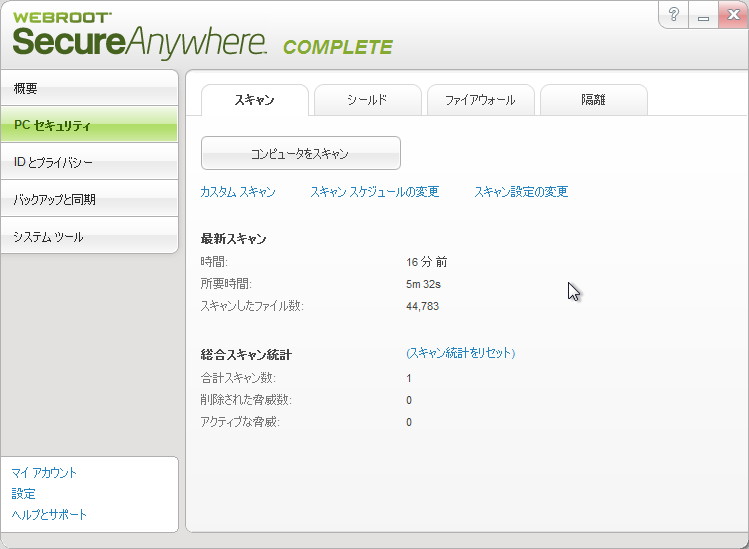Select PC セキュリティ in the sidebar
This screenshot has width=749, height=549.
click(89, 125)
